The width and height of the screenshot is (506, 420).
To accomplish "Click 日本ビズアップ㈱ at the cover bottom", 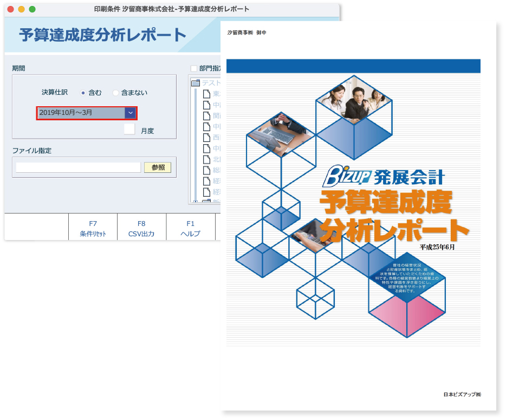I will coord(462,394).
